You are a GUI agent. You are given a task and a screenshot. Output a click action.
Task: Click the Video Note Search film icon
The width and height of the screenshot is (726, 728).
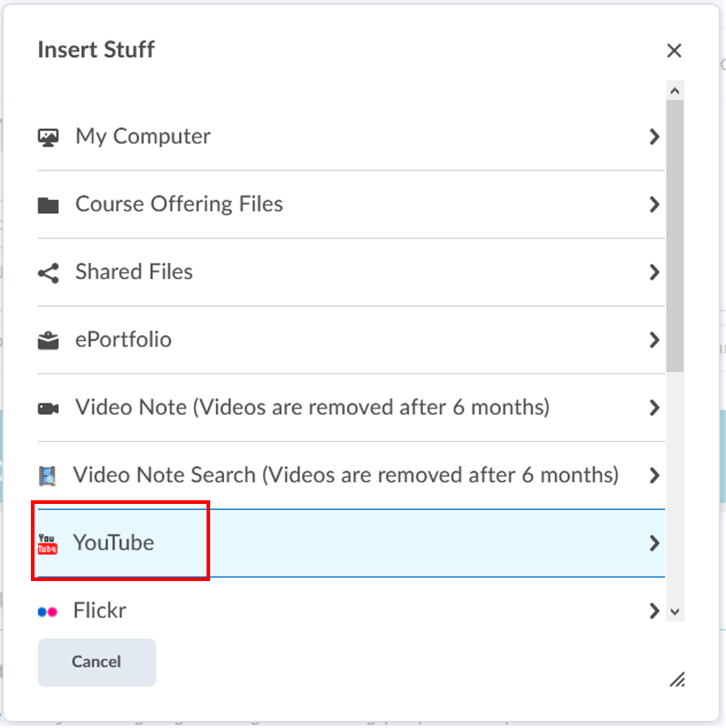[47, 475]
